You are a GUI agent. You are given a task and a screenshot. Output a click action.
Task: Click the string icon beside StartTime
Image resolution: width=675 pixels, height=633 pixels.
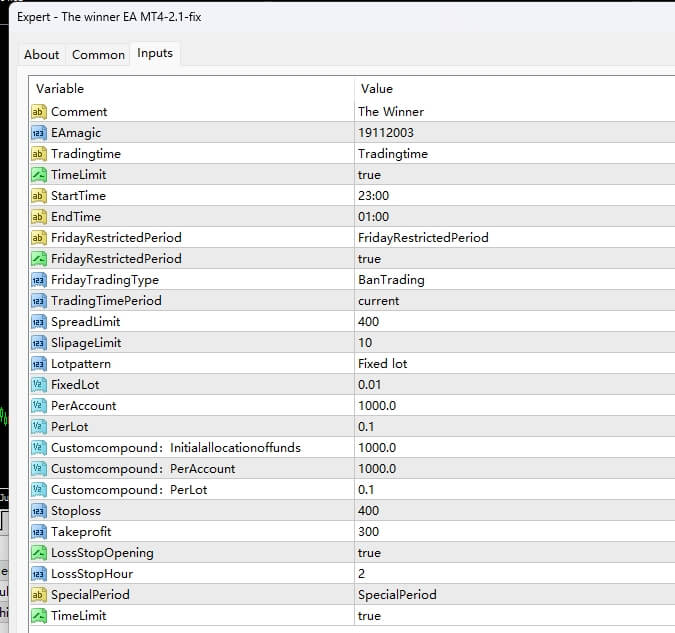point(39,196)
